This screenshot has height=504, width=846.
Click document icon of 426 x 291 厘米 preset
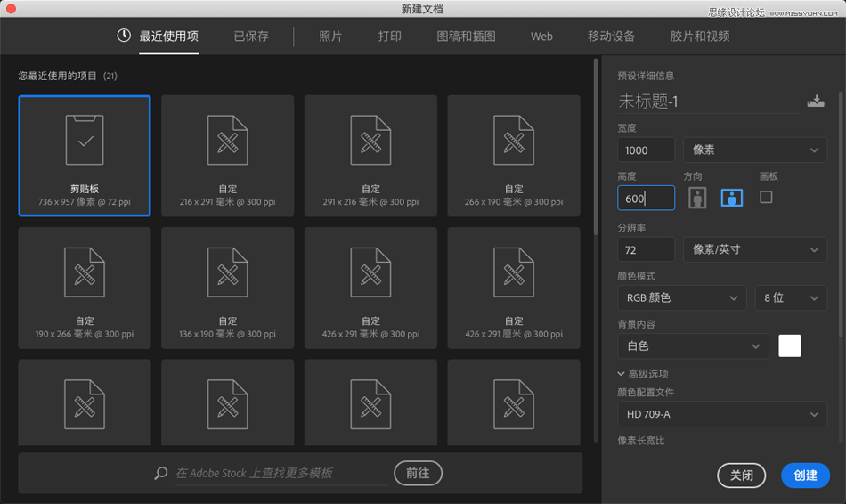pyautogui.click(x=514, y=272)
